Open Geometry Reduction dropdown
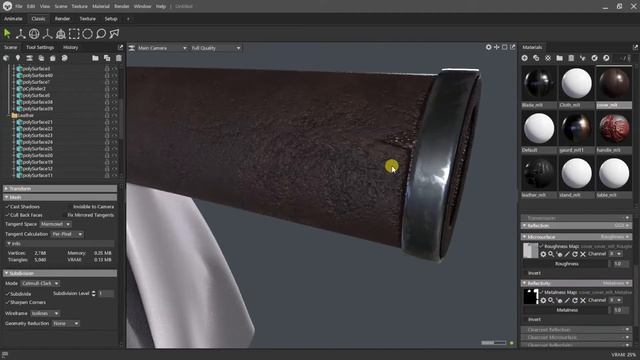This screenshot has width=640, height=360. [x=66, y=324]
